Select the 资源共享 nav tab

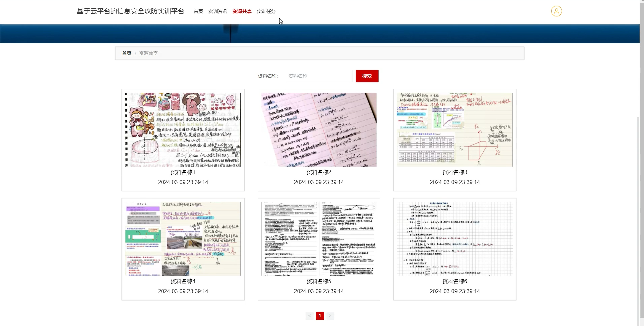(x=241, y=11)
